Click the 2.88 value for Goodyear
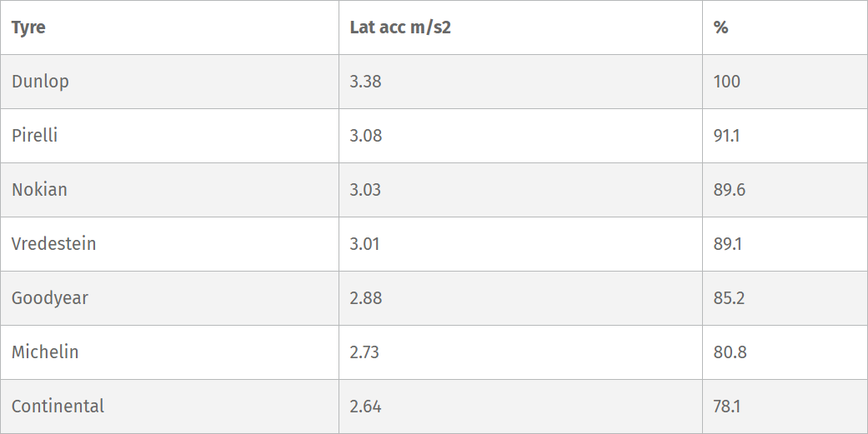Viewport: 868px width, 434px height. pyautogui.click(x=365, y=298)
